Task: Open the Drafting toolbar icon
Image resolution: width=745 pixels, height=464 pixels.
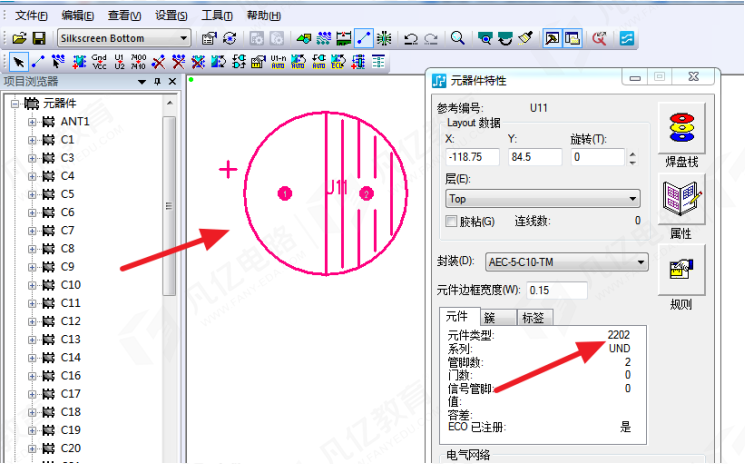Action: (304, 38)
